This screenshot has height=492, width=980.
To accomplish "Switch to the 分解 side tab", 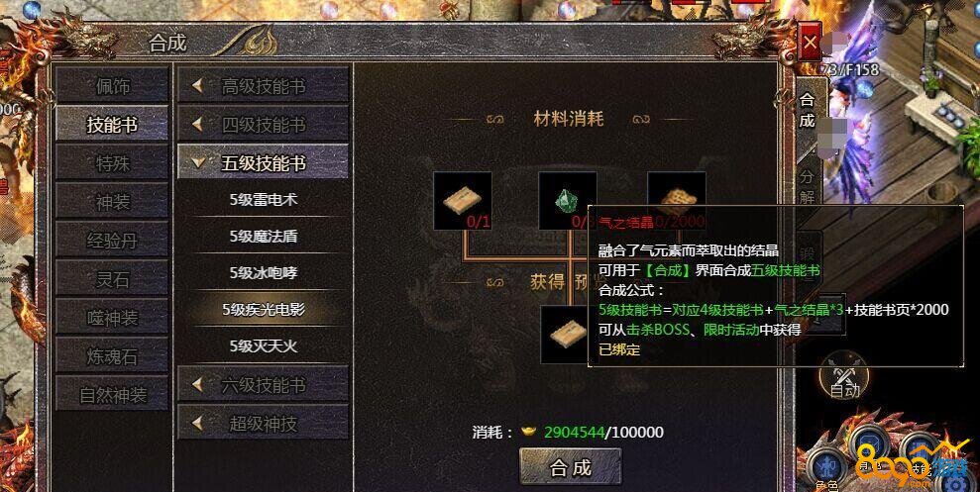I will pyautogui.click(x=807, y=186).
